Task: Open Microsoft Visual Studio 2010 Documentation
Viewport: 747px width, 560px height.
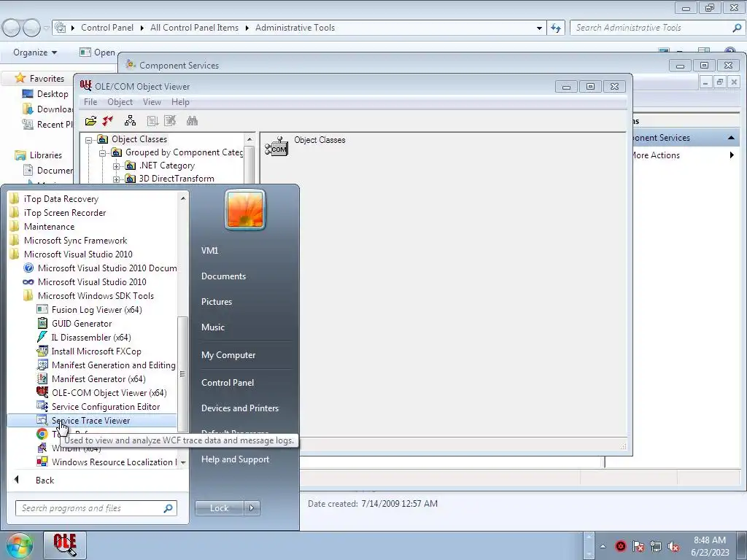Action: (92, 268)
